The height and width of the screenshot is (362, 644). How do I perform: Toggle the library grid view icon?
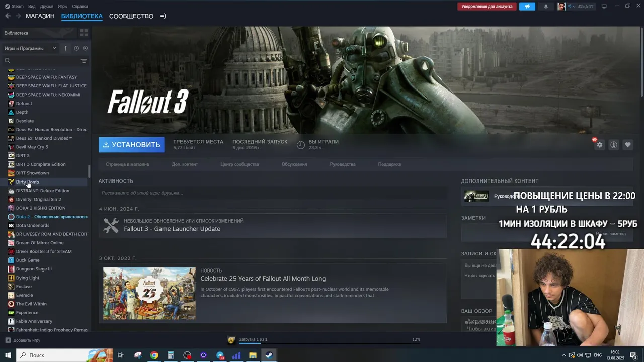84,33
